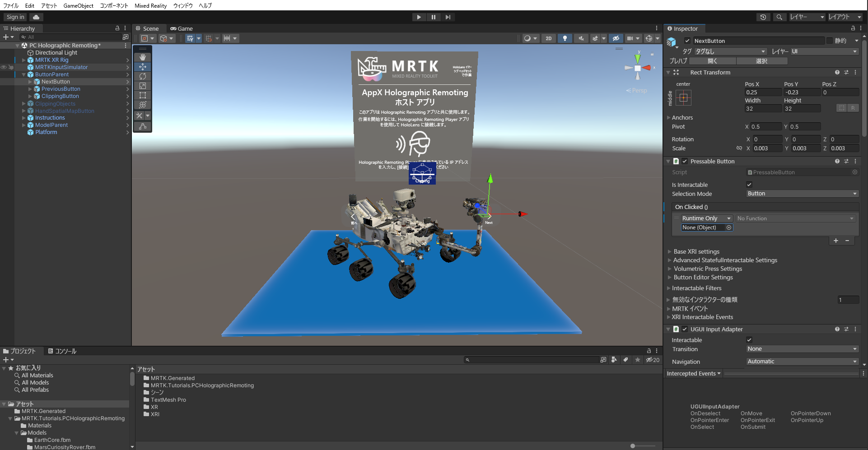Screen dimensions: 868x450
Task: Open the Mixed Reality menu
Action: pyautogui.click(x=150, y=5)
